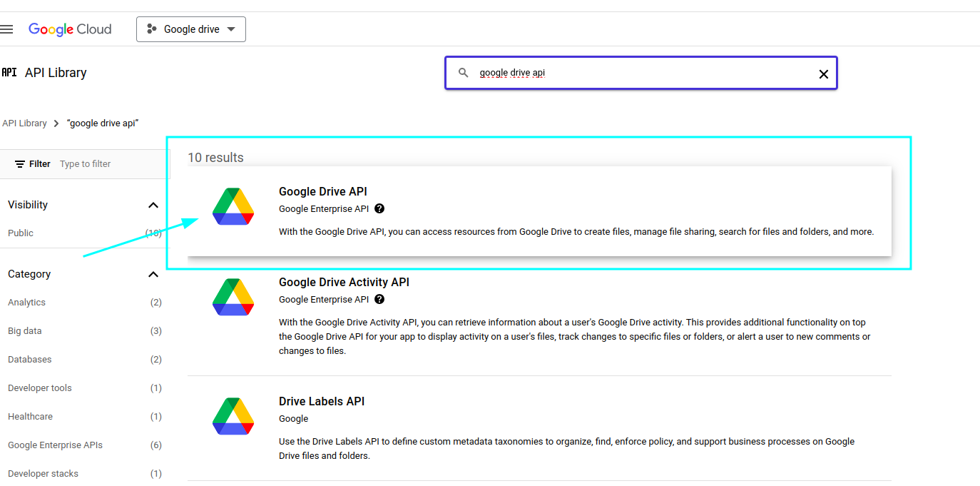Click the Google Drive API logo icon
This screenshot has width=980, height=486.
click(x=233, y=207)
